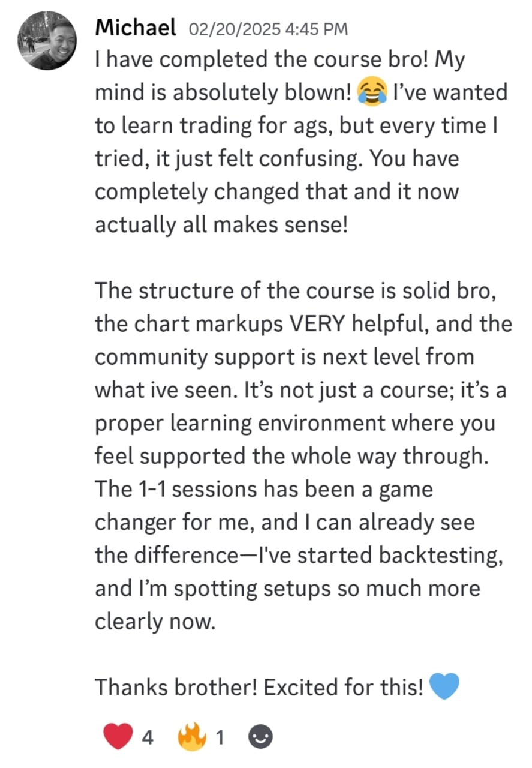This screenshot has width=532, height=768.
Task: Click the "Thanks brother! Excited for this!" text
Action: pyautogui.click(x=259, y=687)
